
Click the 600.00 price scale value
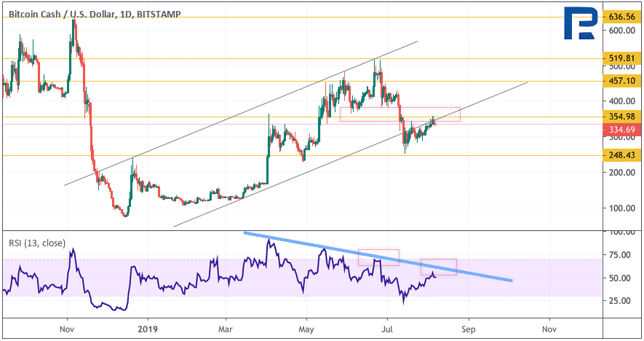click(x=621, y=31)
